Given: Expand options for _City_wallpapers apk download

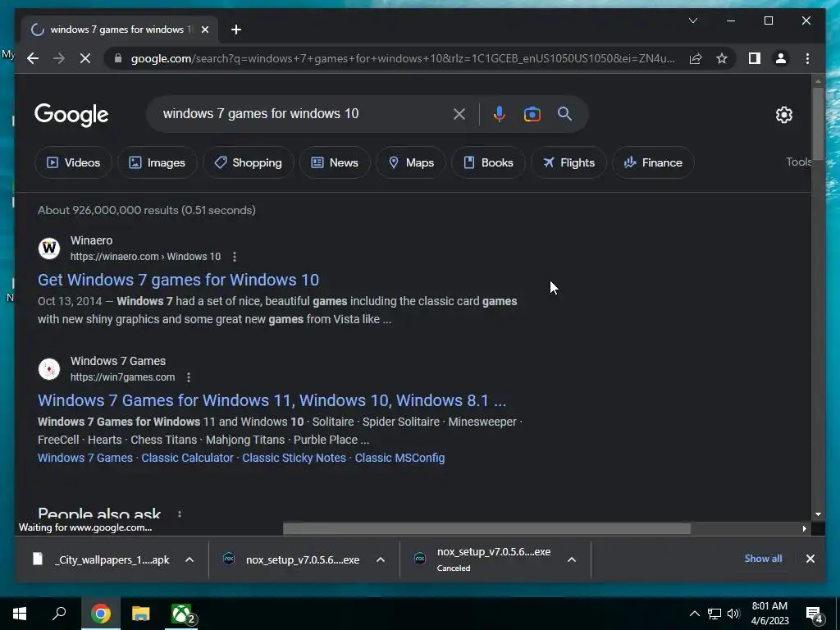Looking at the screenshot, I should click(189, 559).
